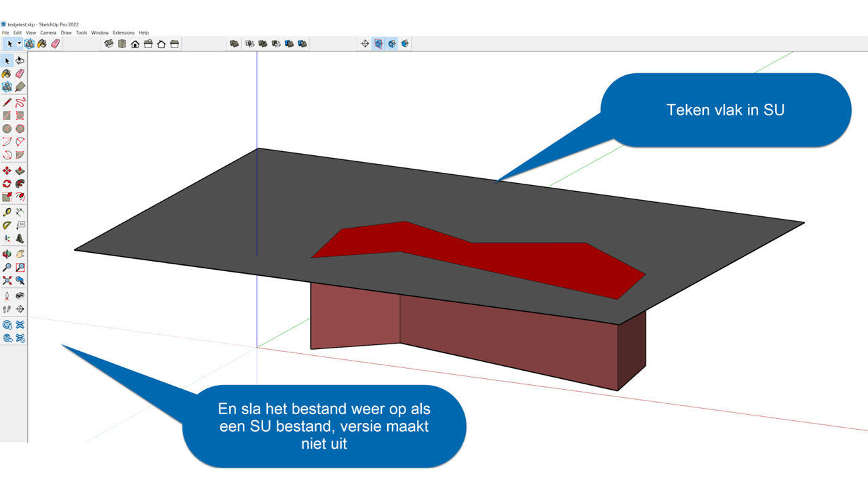
Task: Expand the Select tool dropdown arrow
Action: [x=19, y=43]
